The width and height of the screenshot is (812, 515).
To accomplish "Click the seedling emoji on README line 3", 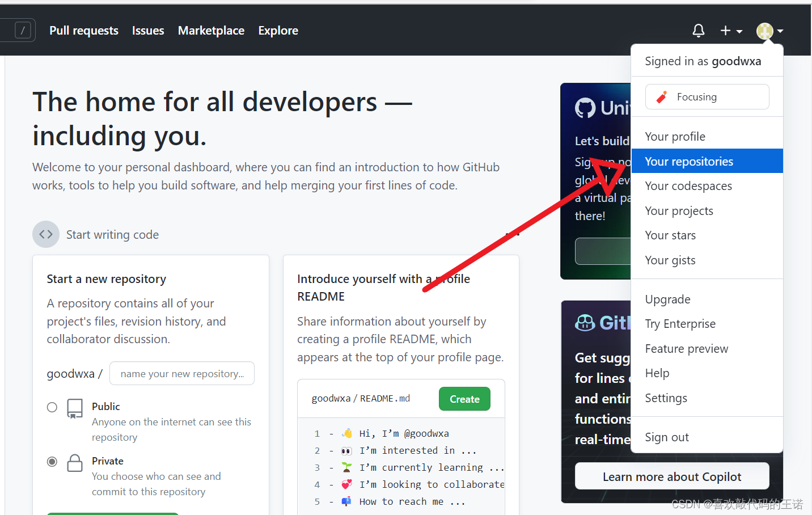I will (346, 467).
